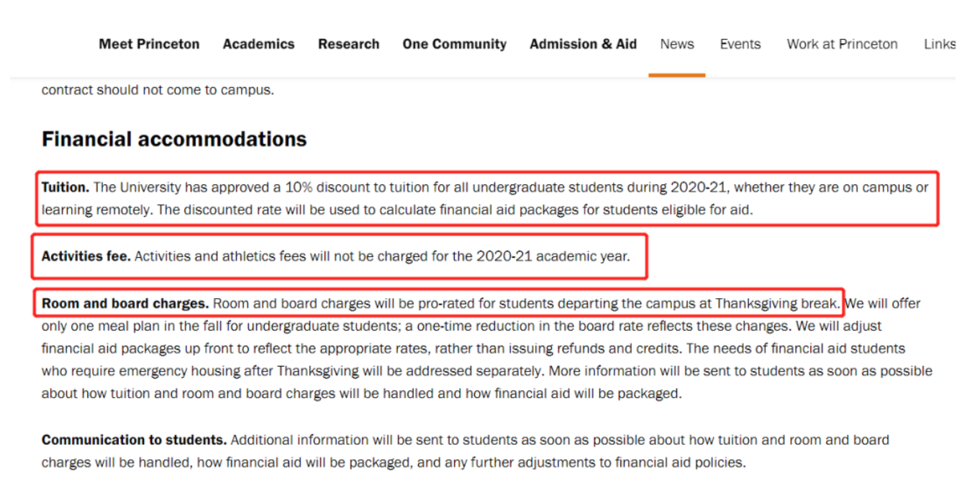
Task: Open the Meet Princeton menu
Action: pos(149,44)
